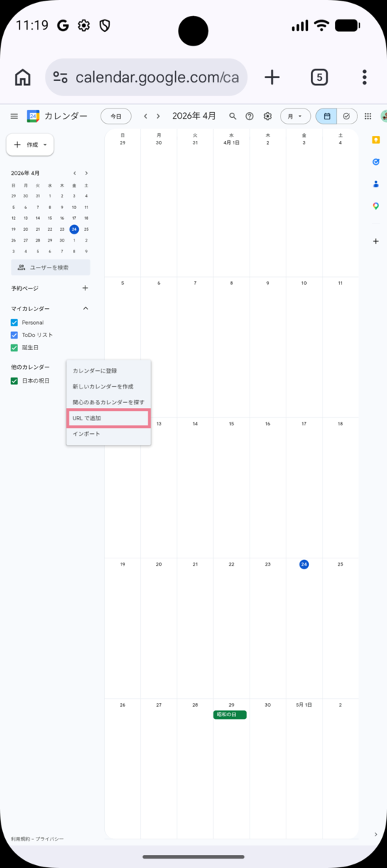Open Google Keep side panel icon
The image size is (387, 868).
point(375,140)
